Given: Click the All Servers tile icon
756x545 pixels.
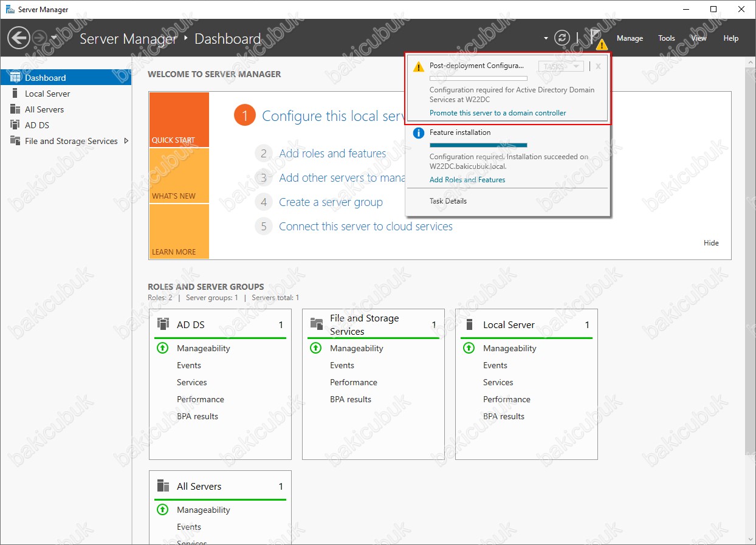Looking at the screenshot, I should (x=163, y=485).
